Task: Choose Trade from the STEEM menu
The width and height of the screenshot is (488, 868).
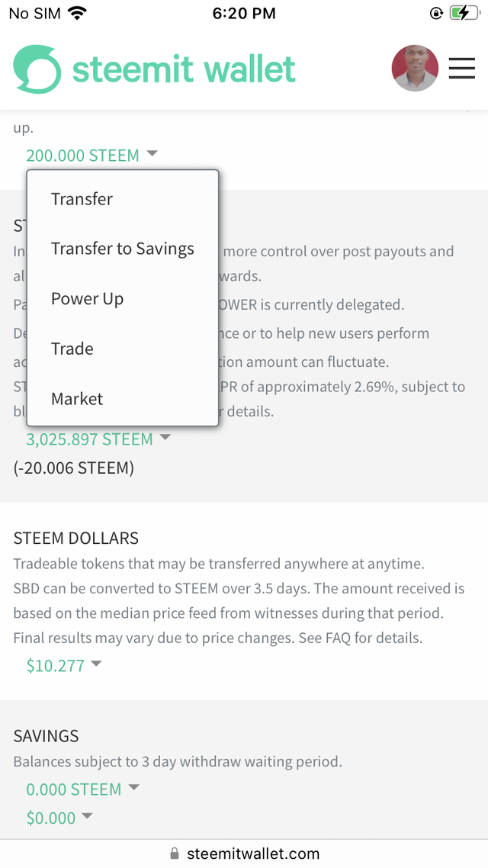Action: 72,349
